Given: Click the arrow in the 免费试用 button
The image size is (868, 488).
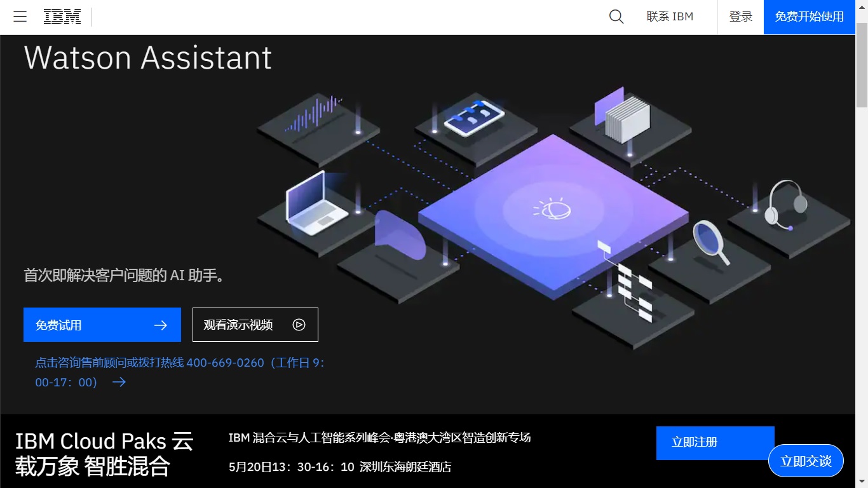Looking at the screenshot, I should [x=161, y=325].
